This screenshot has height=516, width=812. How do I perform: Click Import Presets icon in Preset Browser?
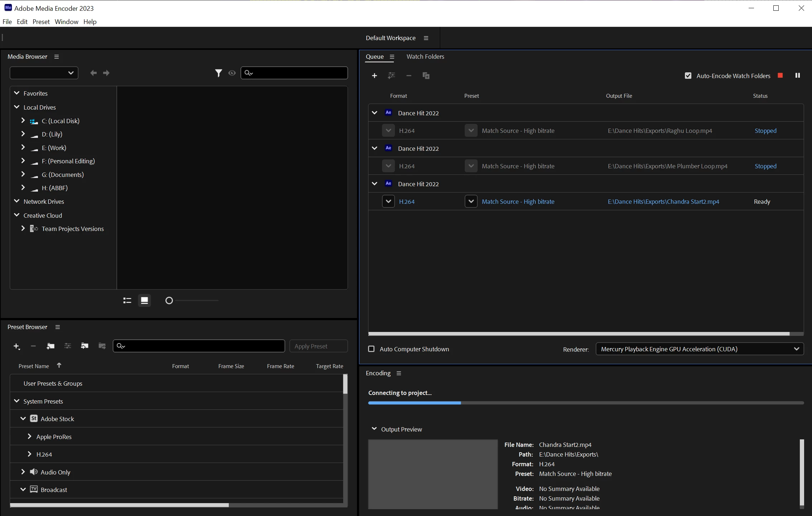pyautogui.click(x=84, y=346)
